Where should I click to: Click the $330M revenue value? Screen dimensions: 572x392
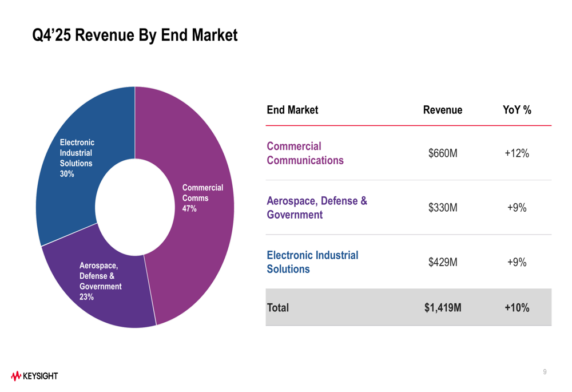[443, 208]
